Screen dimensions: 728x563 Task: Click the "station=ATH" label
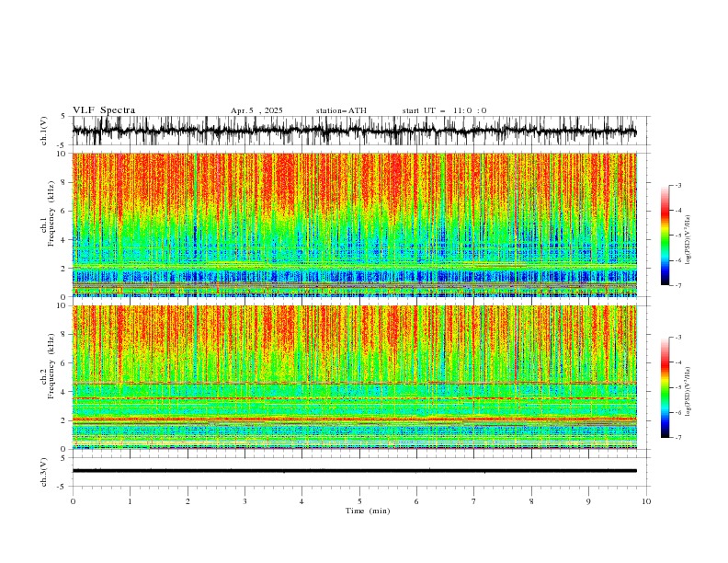(341, 110)
